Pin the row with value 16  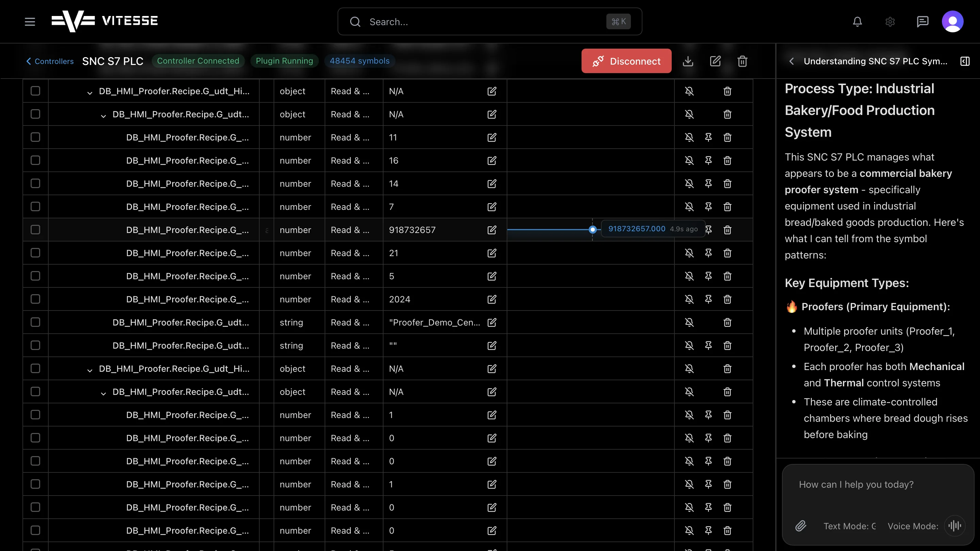click(x=708, y=161)
